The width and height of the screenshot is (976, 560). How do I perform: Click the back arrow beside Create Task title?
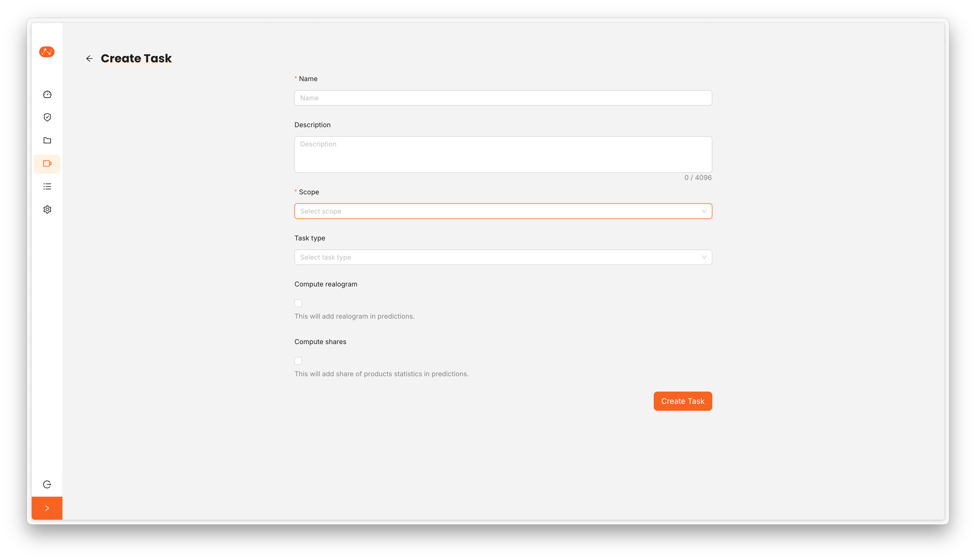click(x=89, y=59)
